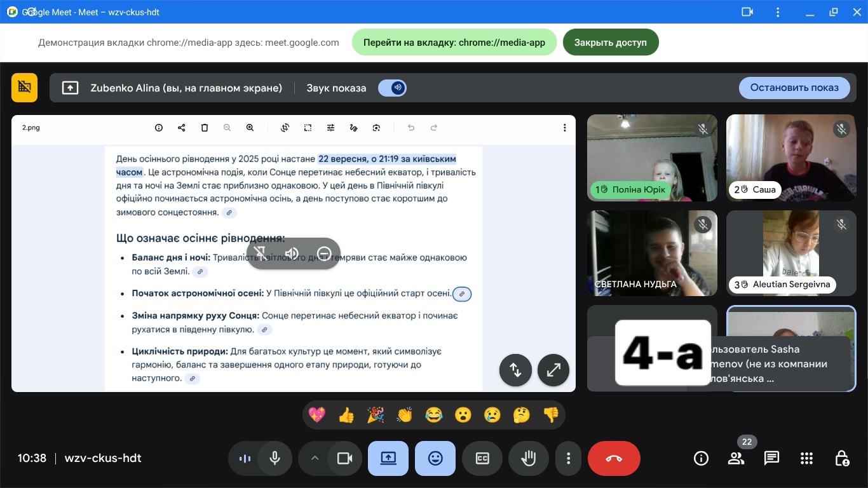Open the activities grid icon
This screenshot has height=488, width=868.
[x=806, y=458]
